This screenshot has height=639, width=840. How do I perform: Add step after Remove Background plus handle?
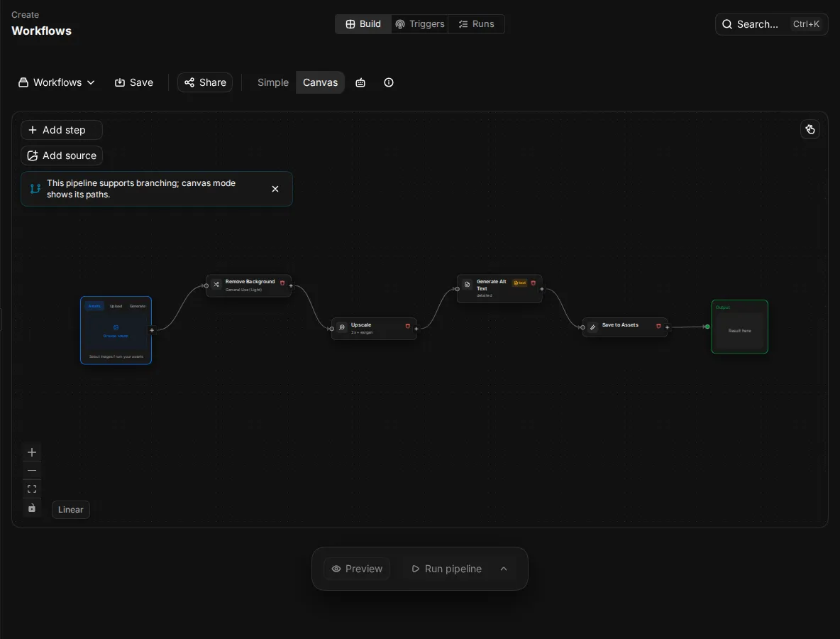pos(291,285)
